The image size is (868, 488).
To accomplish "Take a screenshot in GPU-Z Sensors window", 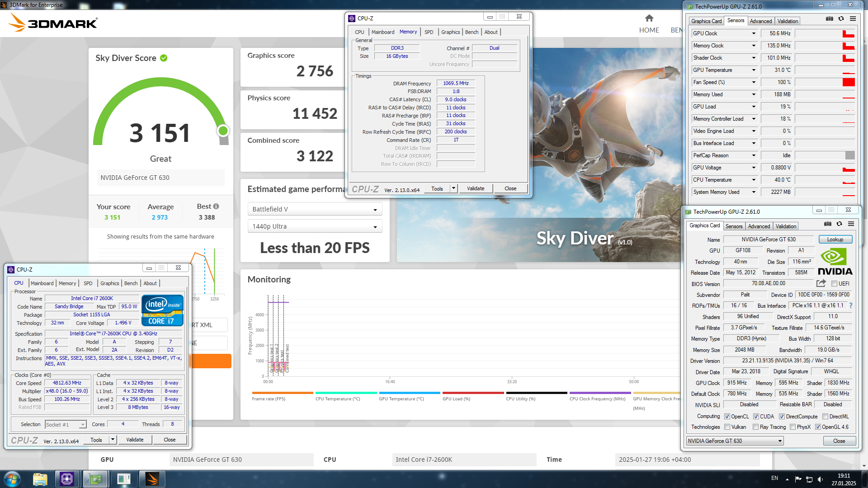I will [x=830, y=19].
